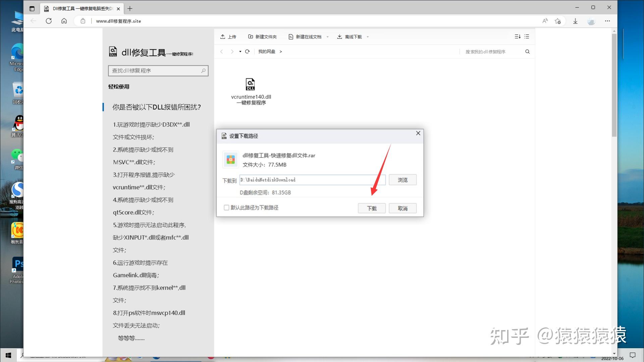
Task: Click the download path input field
Action: pos(312,180)
